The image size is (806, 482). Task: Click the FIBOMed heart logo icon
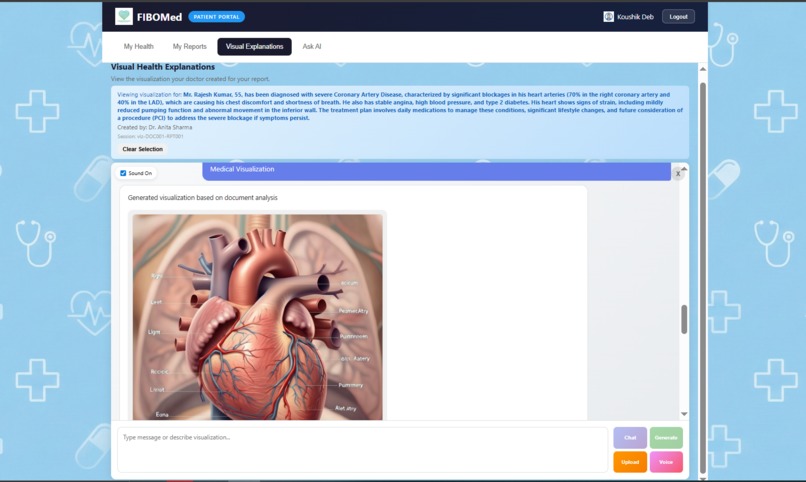124,16
